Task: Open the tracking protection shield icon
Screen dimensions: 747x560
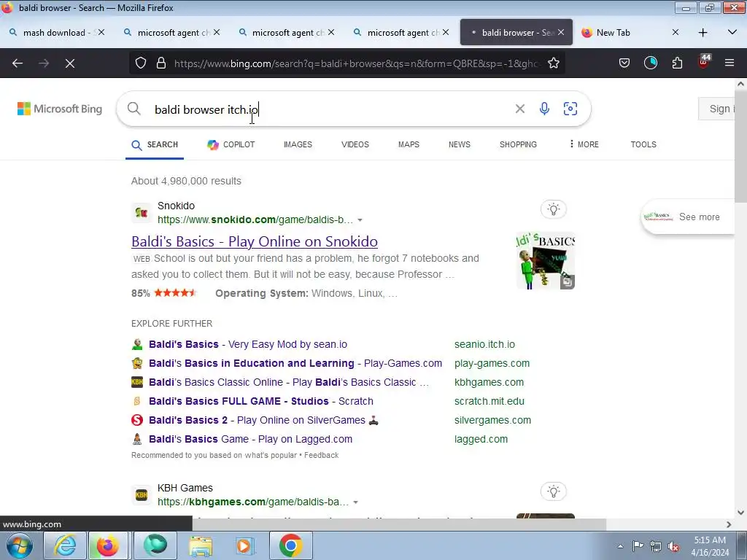Action: pyautogui.click(x=141, y=63)
